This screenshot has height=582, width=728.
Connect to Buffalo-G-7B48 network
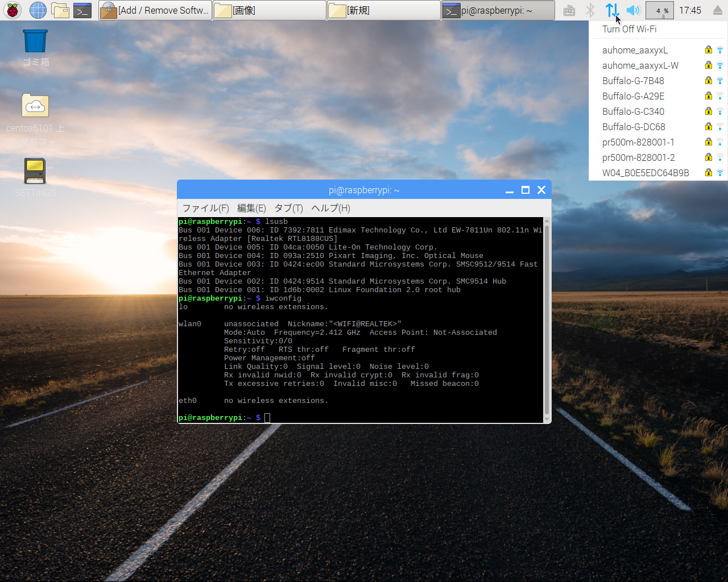(633, 81)
